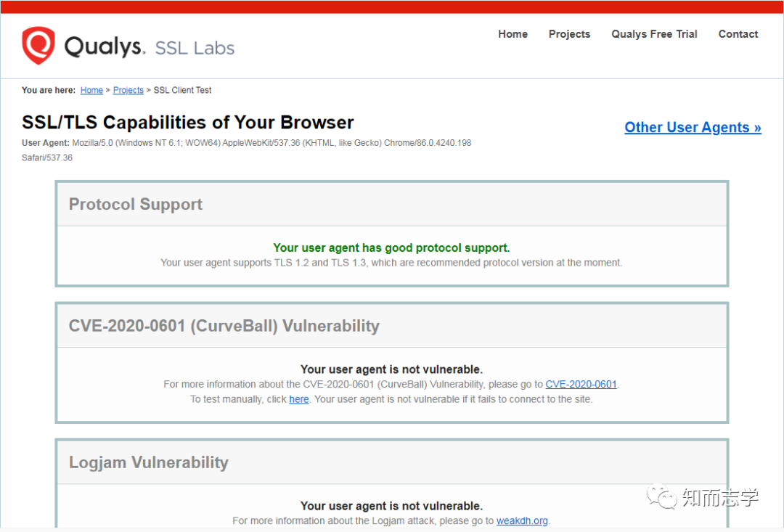Open the Contact menu item
Viewport: 784px width, 532px height.
point(738,34)
